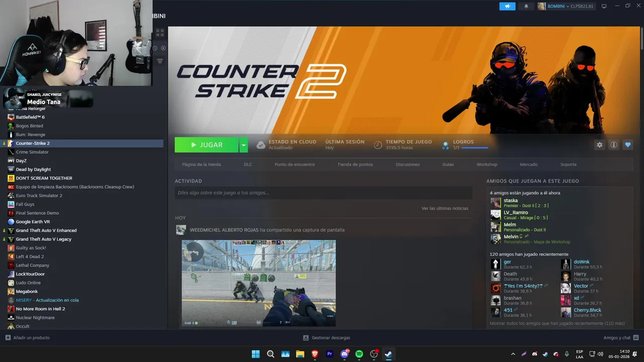Toggle the favorite heart icon
Screen dimensions: 644x362
coord(628,145)
